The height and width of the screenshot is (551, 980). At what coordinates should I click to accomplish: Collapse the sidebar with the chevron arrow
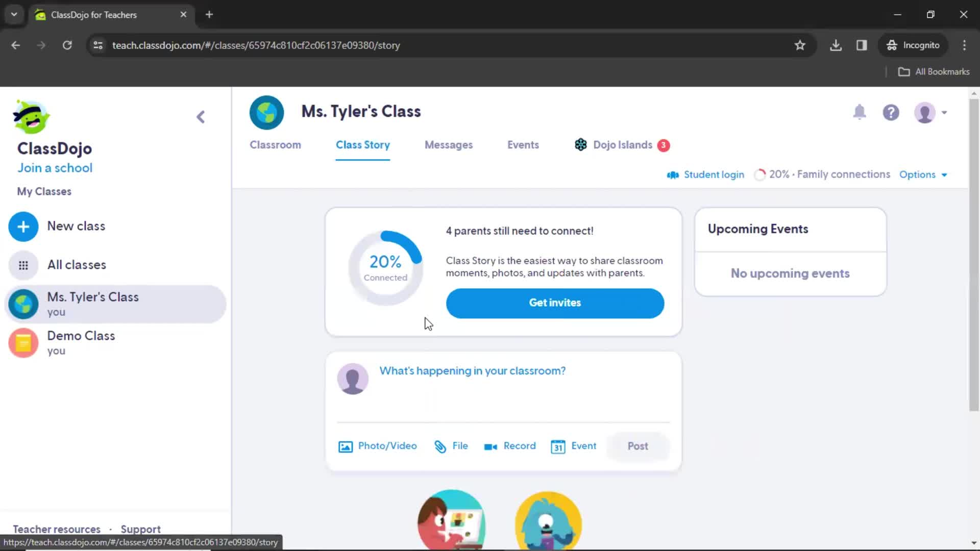point(201,117)
